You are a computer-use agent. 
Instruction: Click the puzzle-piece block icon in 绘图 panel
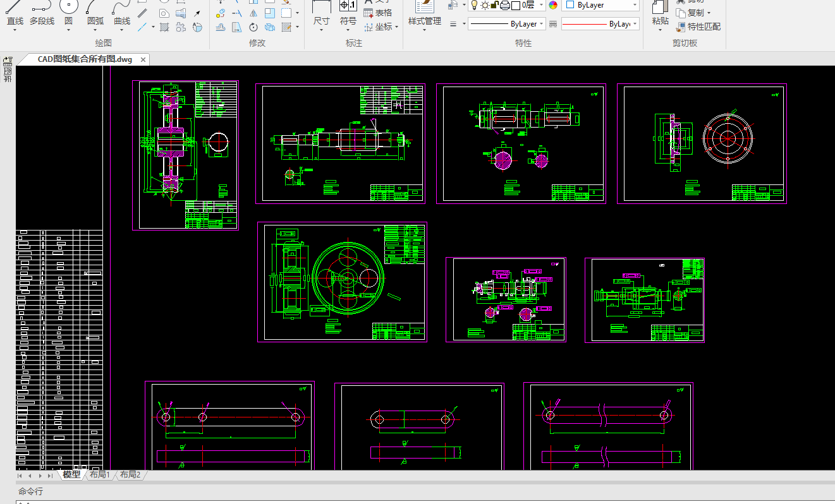click(x=181, y=27)
